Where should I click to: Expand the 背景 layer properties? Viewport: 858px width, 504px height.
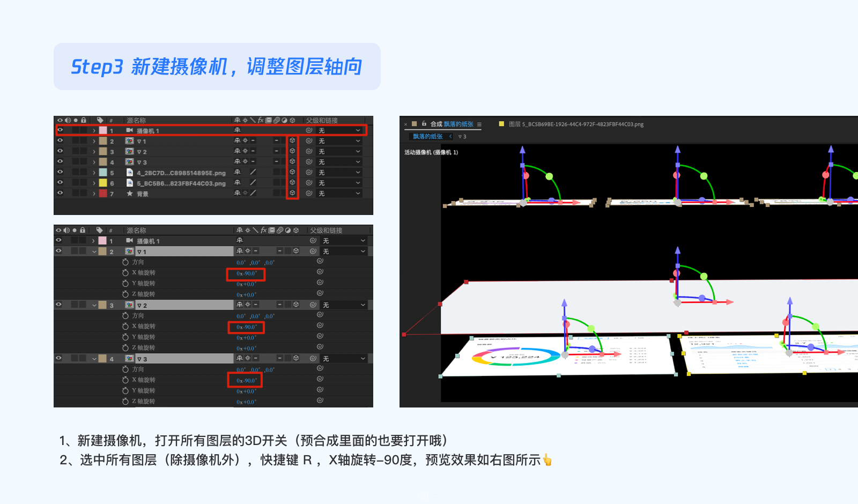[x=94, y=194]
